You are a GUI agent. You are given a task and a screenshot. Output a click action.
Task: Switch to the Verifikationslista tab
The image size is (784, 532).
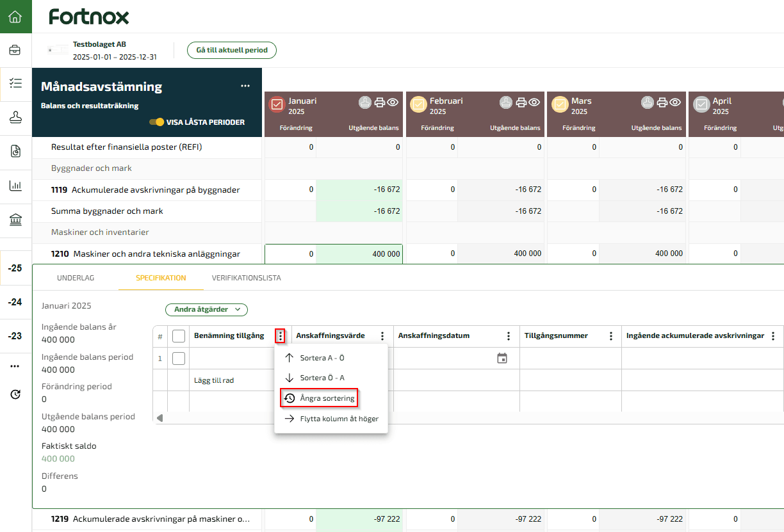247,278
